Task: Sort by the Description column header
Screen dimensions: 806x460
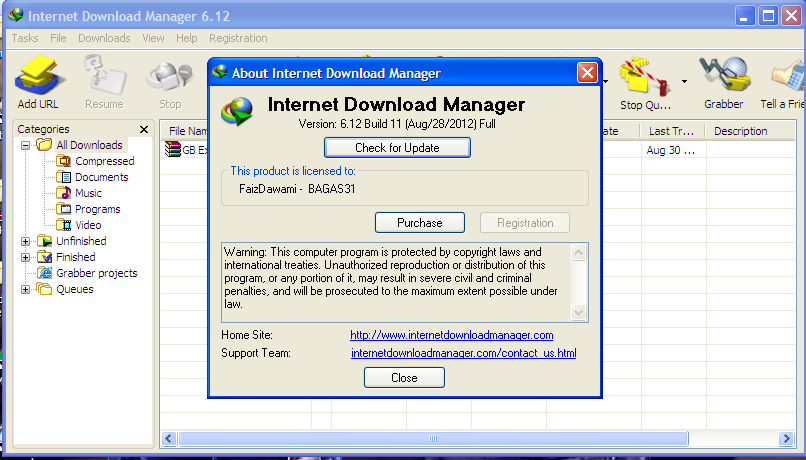Action: click(x=751, y=131)
